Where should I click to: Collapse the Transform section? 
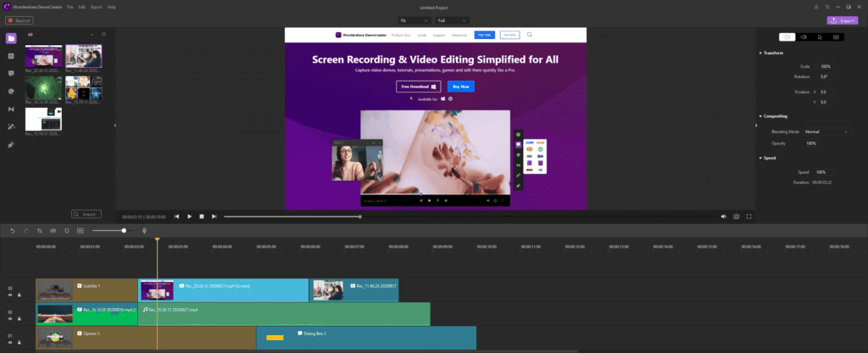click(759, 53)
